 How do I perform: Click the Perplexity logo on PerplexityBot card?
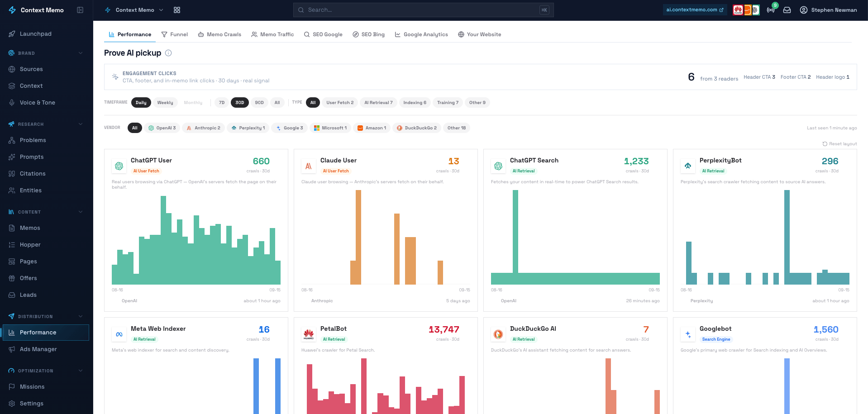click(x=688, y=166)
